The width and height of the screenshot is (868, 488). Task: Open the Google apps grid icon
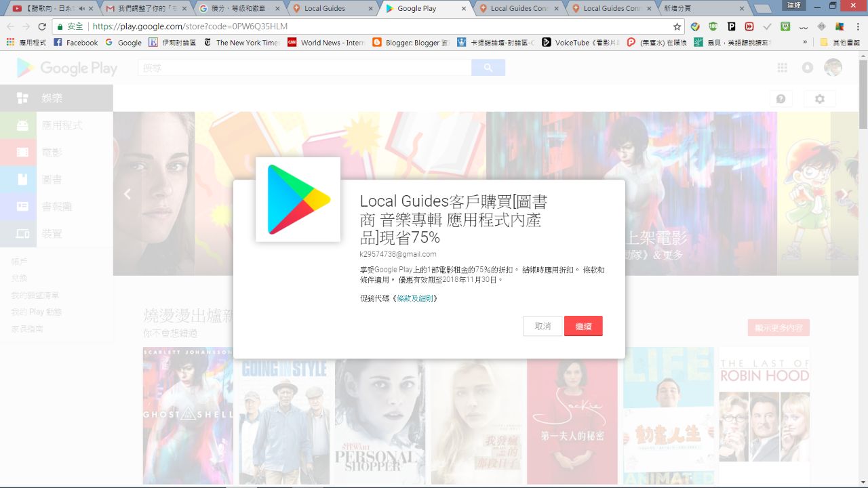(783, 68)
